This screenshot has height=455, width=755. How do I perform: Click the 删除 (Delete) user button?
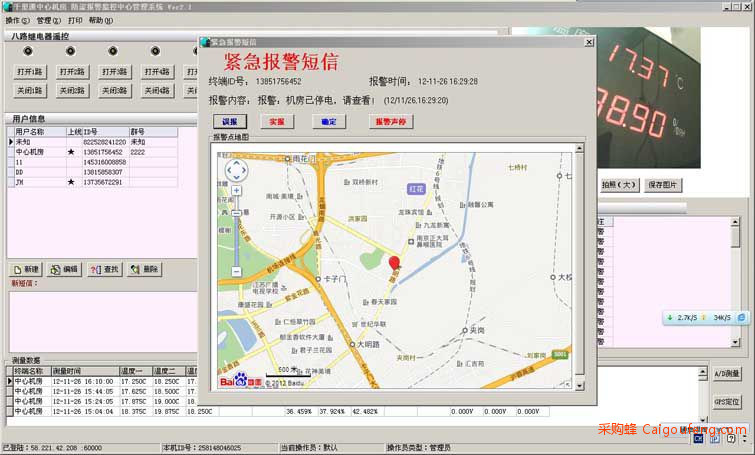[144, 270]
